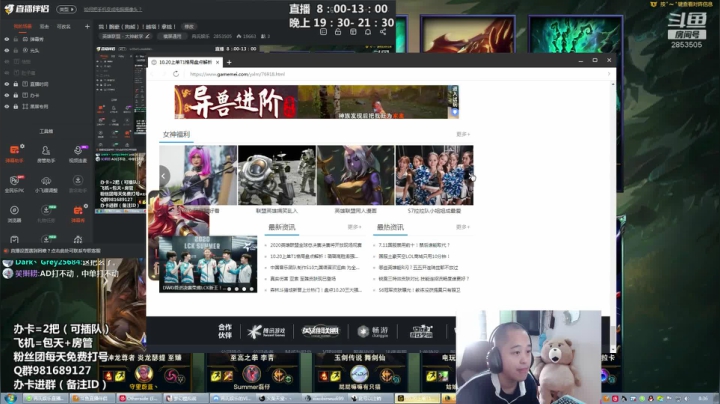Image resolution: width=720 pixels, height=404 pixels.
Task: Close the 10.20上单T1 browser tab
Action: (218, 62)
